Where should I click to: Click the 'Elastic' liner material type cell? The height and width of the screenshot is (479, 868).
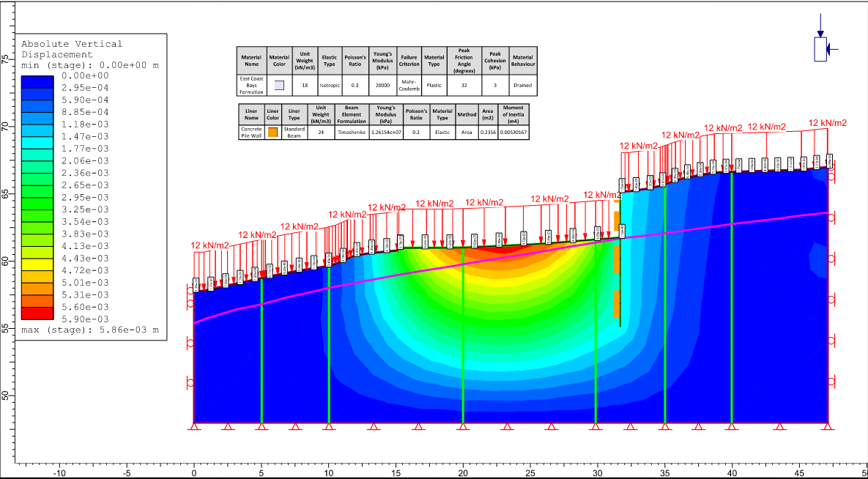click(x=443, y=133)
